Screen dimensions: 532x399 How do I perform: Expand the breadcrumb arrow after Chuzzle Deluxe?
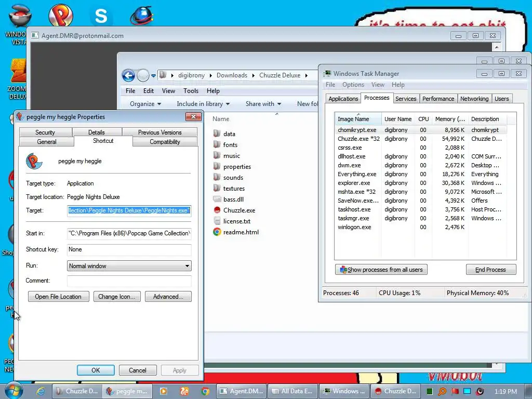306,75
